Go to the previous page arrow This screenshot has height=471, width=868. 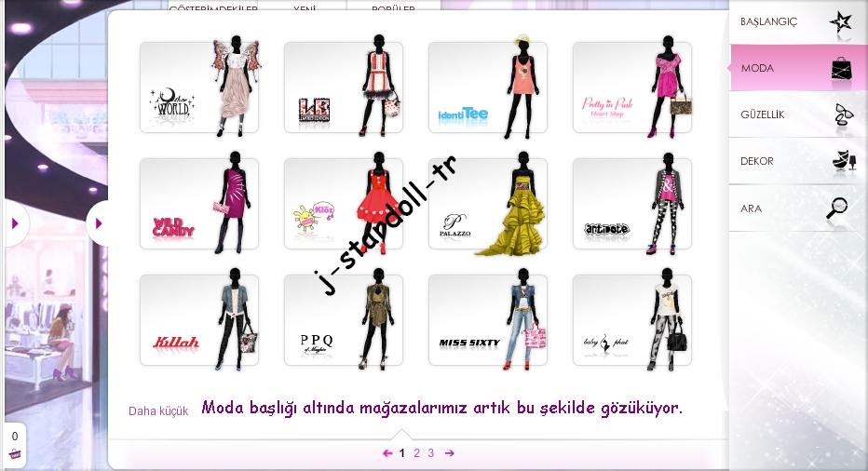point(387,452)
